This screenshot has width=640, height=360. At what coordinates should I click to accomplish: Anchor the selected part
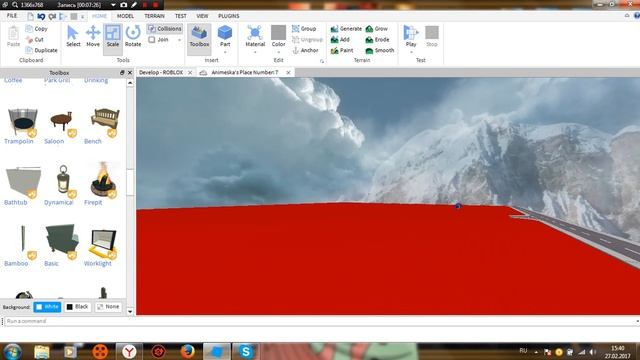click(305, 50)
